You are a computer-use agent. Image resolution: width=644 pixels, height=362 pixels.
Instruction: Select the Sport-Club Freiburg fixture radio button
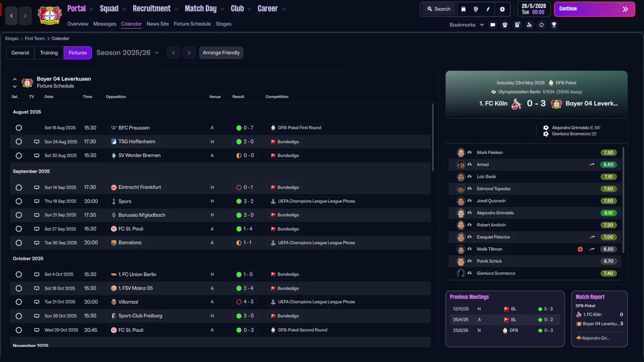19,316
